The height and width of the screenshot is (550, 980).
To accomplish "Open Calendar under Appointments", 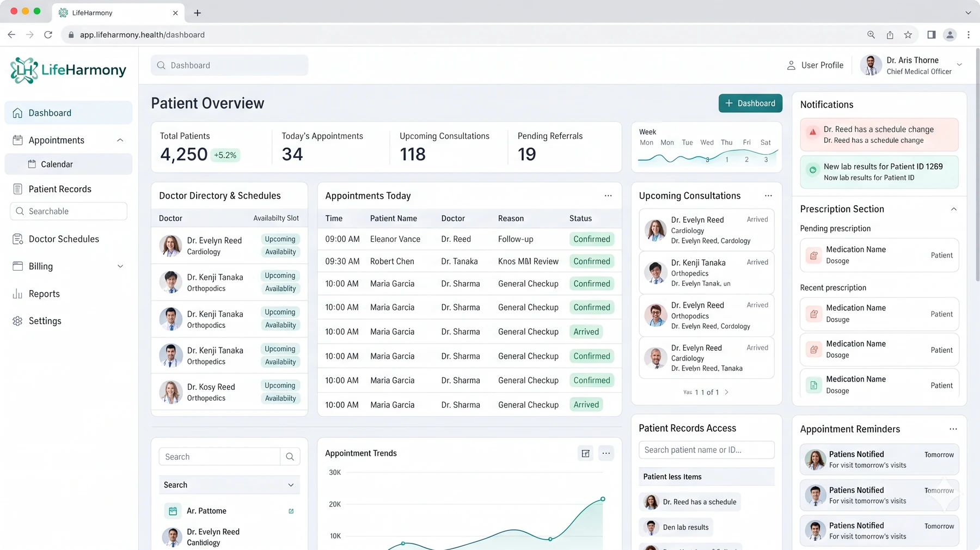I will click(69, 164).
